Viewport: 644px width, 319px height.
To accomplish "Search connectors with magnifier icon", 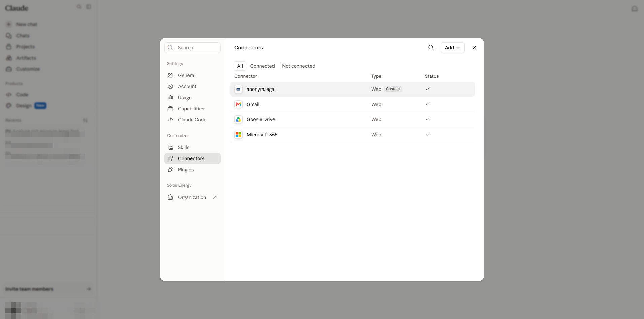I will [x=431, y=48].
